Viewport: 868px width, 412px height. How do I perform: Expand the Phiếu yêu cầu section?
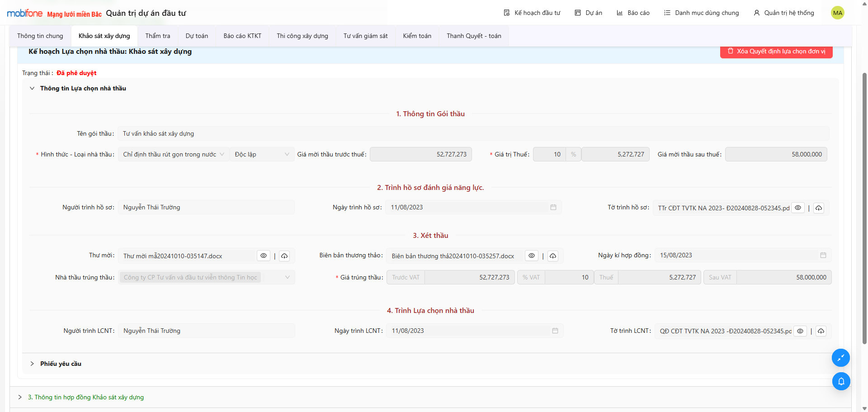[61, 364]
